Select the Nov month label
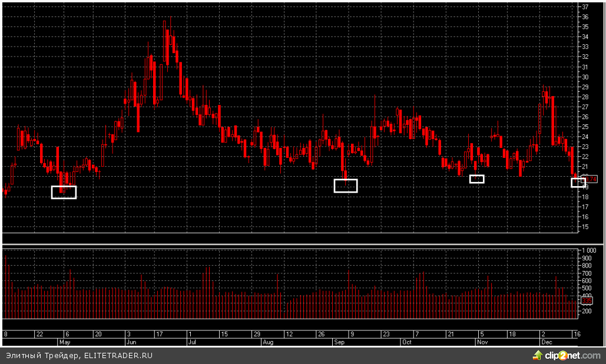The image size is (606, 364). [482, 342]
